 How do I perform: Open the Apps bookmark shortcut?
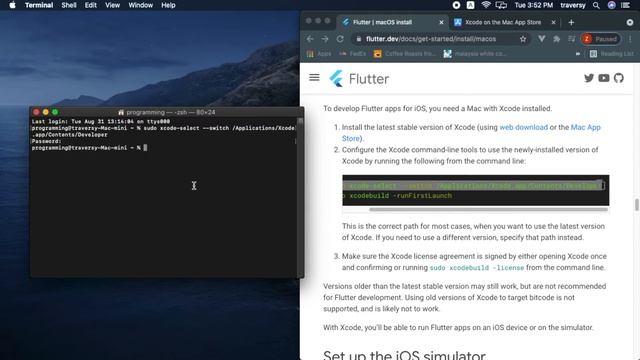[x=319, y=53]
